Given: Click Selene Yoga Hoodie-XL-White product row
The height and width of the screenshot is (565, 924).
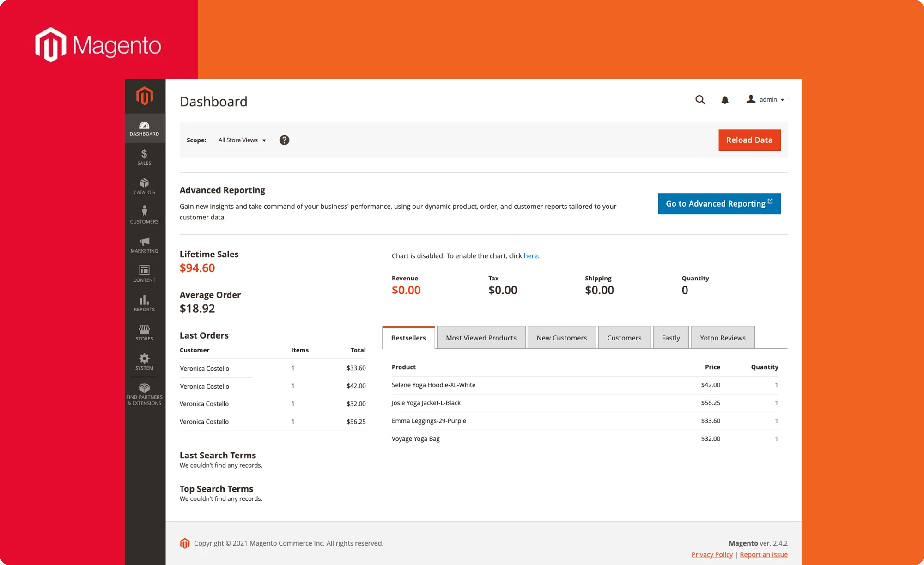Looking at the screenshot, I should coord(585,385).
